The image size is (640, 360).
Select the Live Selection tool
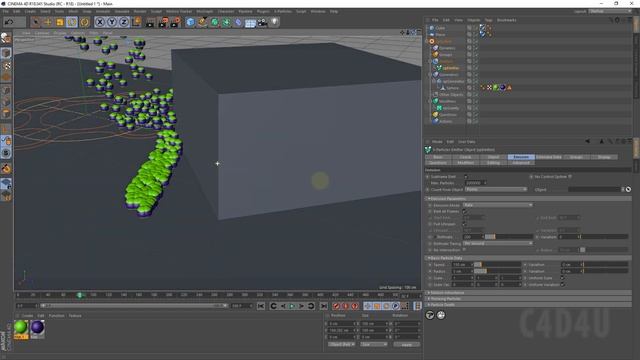coord(36,22)
